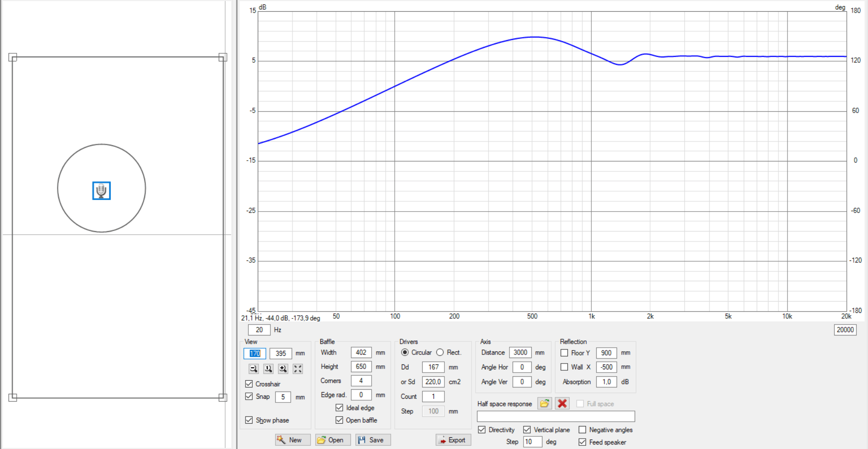
Task: Click the bottom-right baffle corner handle
Action: tap(223, 397)
